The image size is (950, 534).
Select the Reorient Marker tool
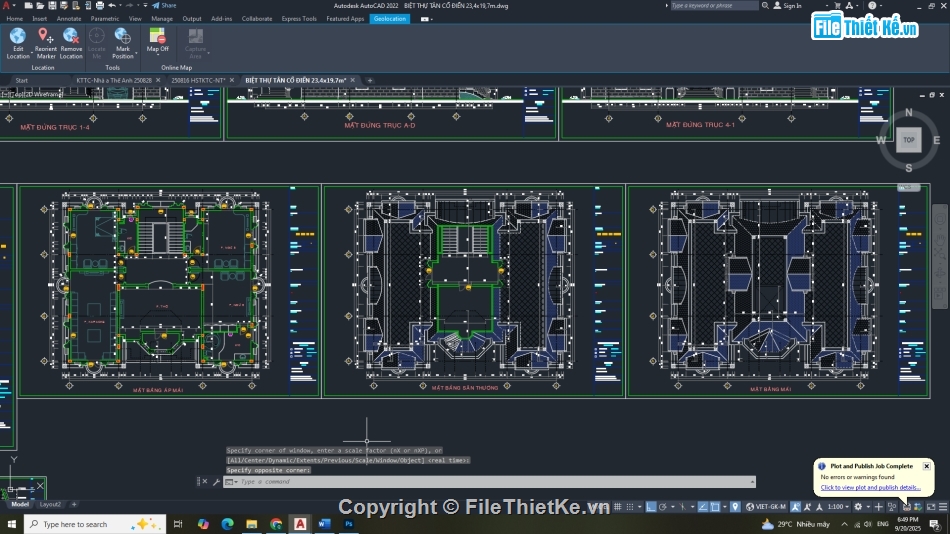(45, 37)
